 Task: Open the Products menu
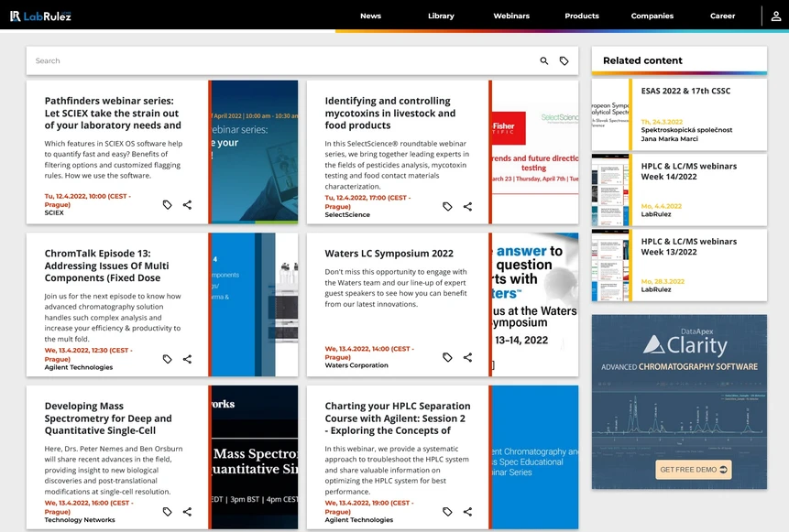pos(582,16)
